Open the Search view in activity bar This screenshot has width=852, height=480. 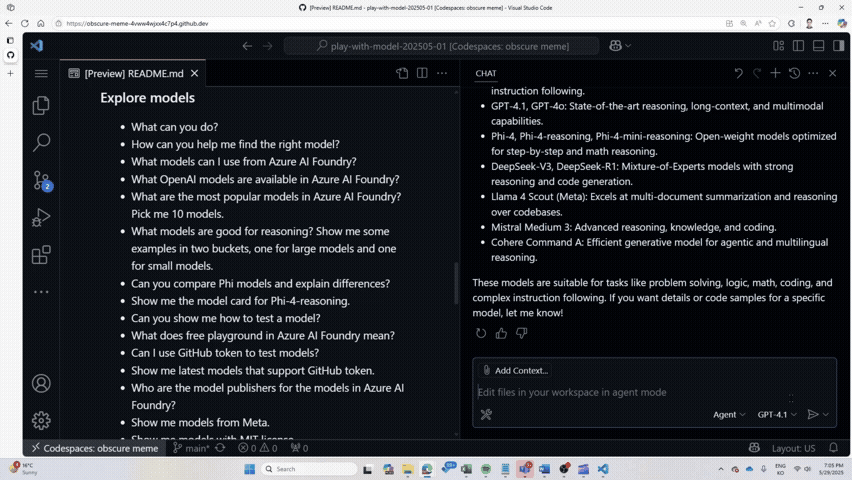[41, 142]
